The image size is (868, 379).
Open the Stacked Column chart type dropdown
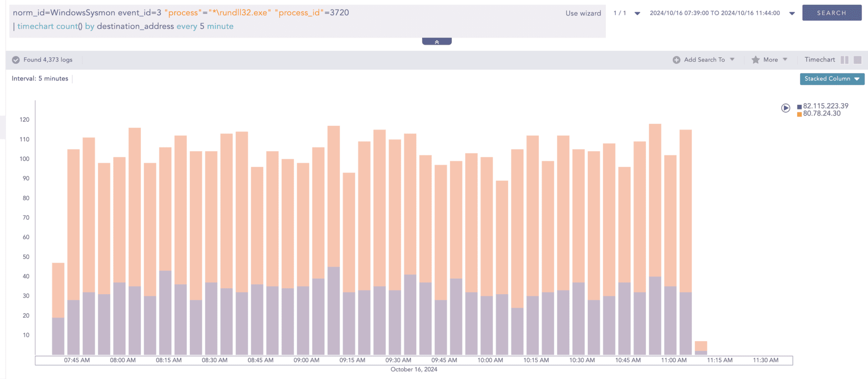[x=832, y=79]
